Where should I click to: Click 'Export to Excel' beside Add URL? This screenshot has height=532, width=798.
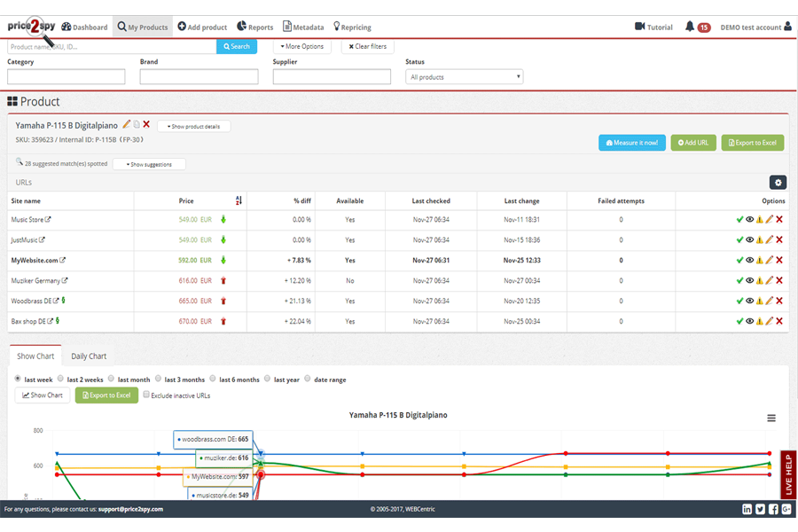tap(753, 143)
